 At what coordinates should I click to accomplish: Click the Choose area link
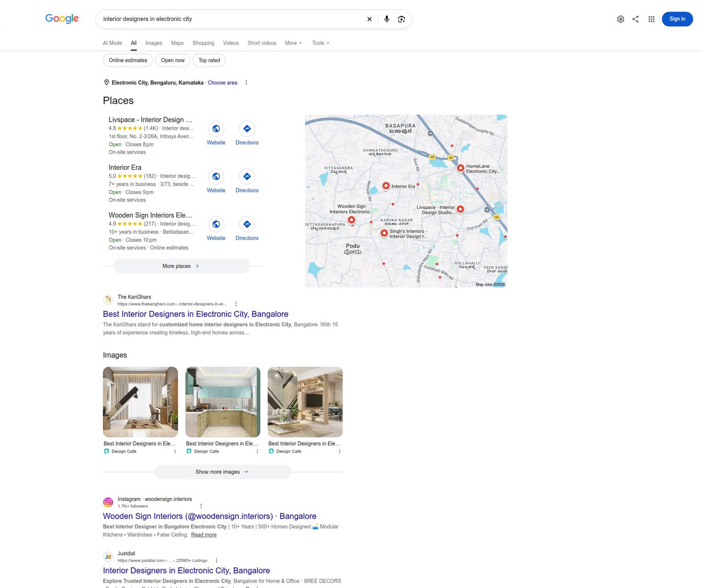point(222,82)
